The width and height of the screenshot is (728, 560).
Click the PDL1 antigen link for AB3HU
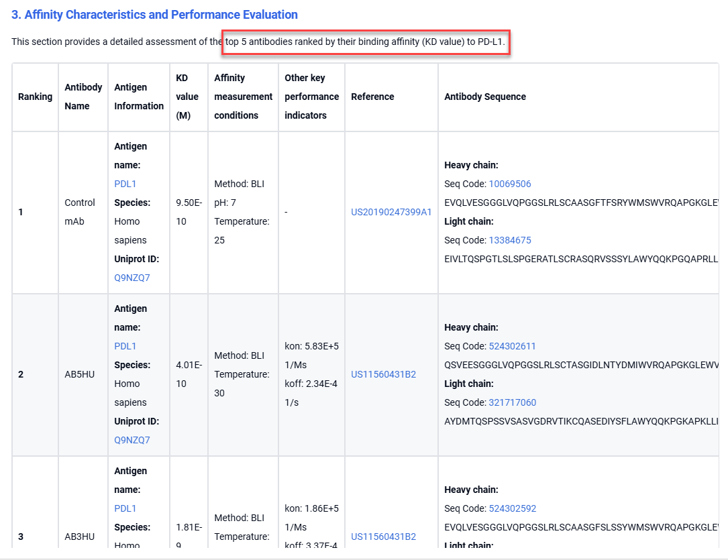tap(125, 508)
